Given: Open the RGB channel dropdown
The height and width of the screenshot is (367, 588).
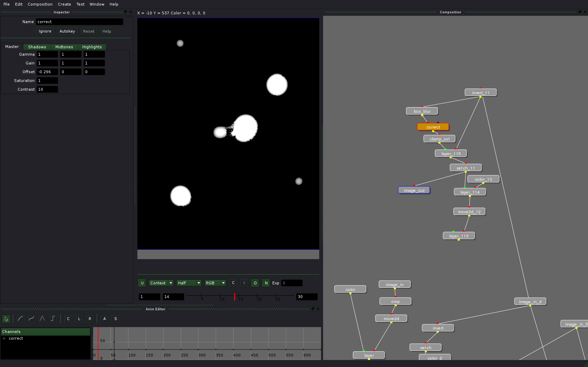Looking at the screenshot, I should tap(216, 283).
